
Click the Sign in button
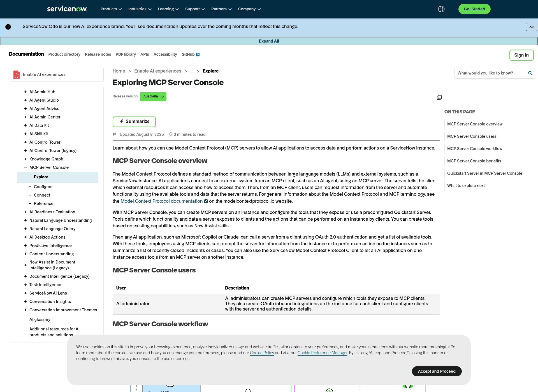pos(521,55)
